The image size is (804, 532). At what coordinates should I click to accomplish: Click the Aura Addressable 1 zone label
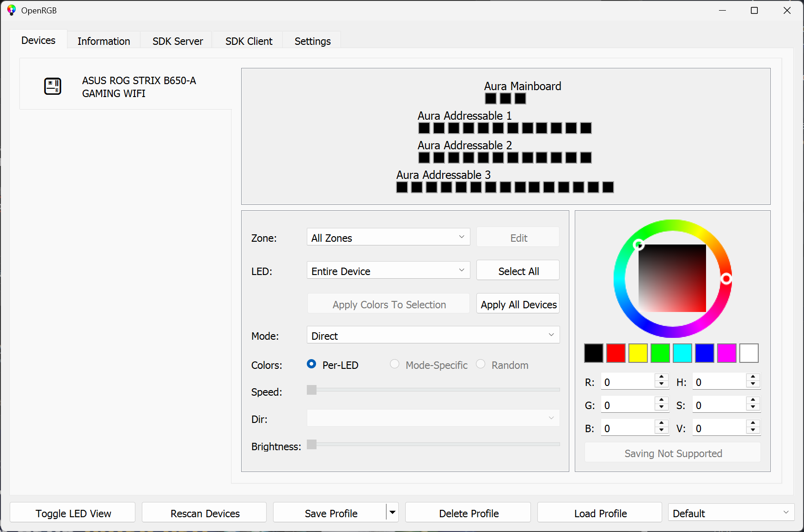[x=465, y=116]
